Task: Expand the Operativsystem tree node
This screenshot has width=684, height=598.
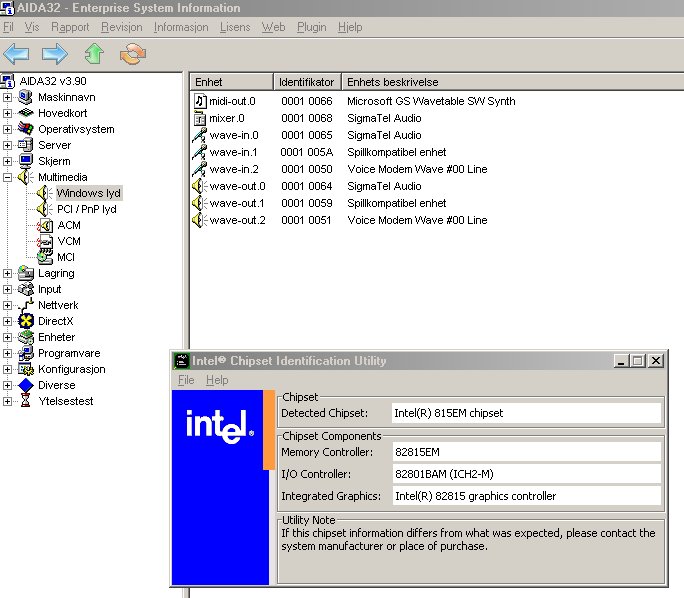Action: point(7,129)
